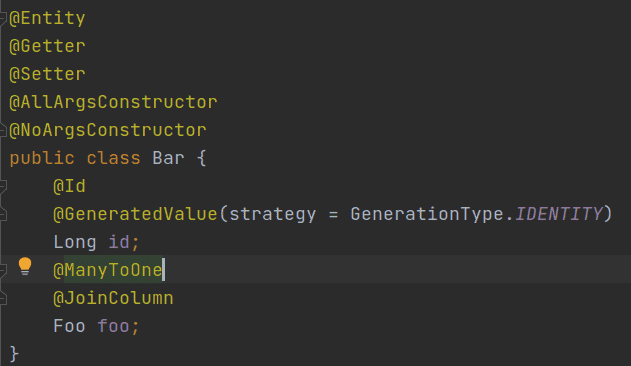Click the @Setter annotation
The width and height of the screenshot is (631, 366).
[x=47, y=74]
